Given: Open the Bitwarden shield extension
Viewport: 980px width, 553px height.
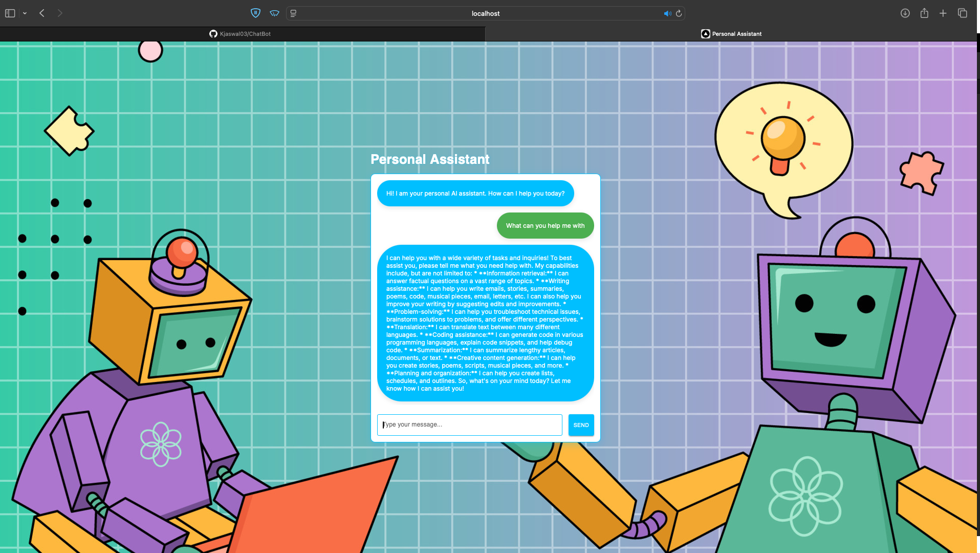Looking at the screenshot, I should [256, 13].
